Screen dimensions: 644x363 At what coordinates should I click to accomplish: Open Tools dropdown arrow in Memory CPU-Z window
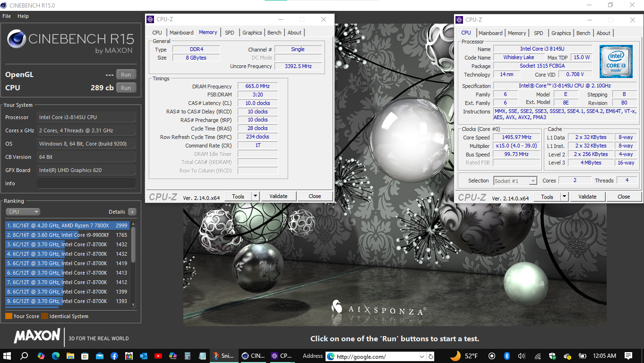point(255,196)
